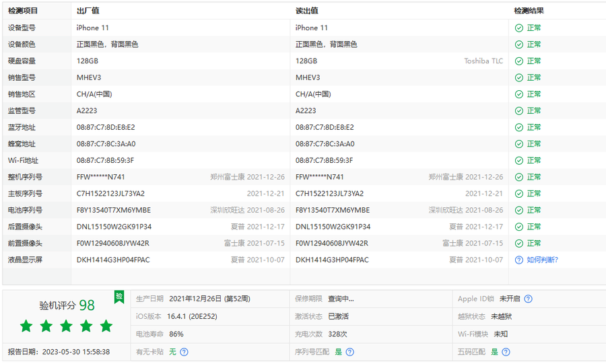Click the 检测项目 column header
This screenshot has height=364, width=606.
[x=23, y=11]
